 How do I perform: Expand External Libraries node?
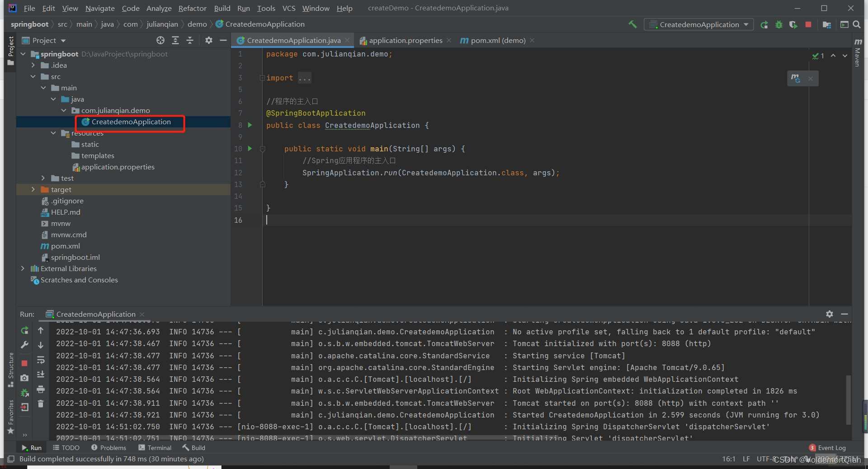click(23, 268)
